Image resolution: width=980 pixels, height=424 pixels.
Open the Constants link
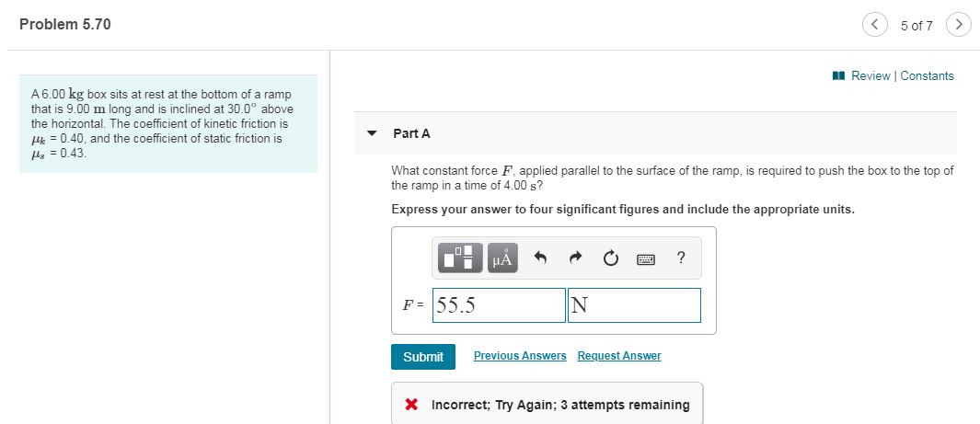(927, 75)
